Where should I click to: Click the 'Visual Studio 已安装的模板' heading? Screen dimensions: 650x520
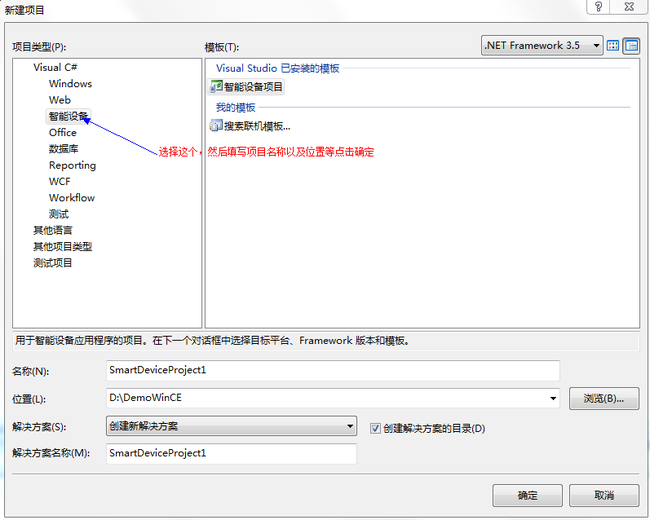[x=277, y=68]
